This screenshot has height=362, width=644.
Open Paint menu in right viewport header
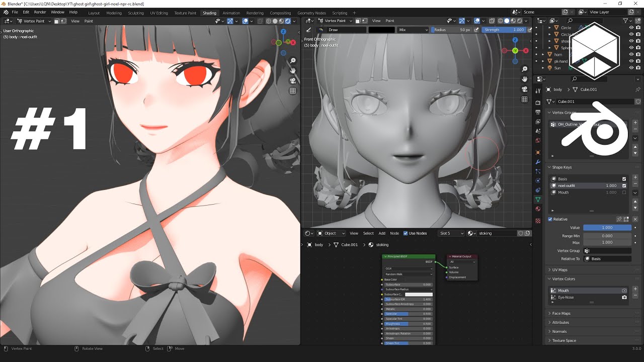[390, 21]
